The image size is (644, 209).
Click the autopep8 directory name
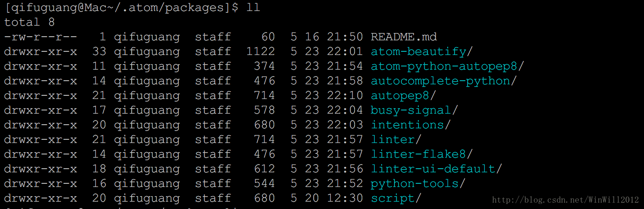[x=400, y=95]
